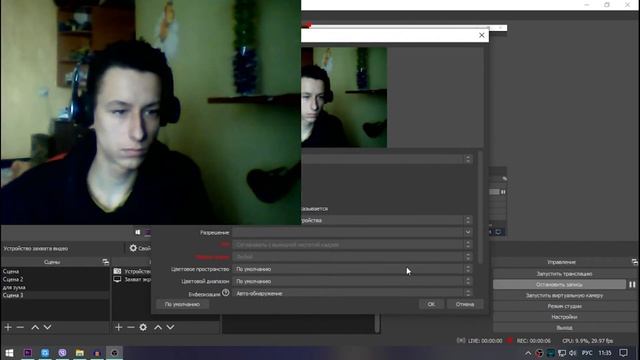This screenshot has width=640, height=360.
Task: Click the REC timer in status bar
Action: [533, 340]
